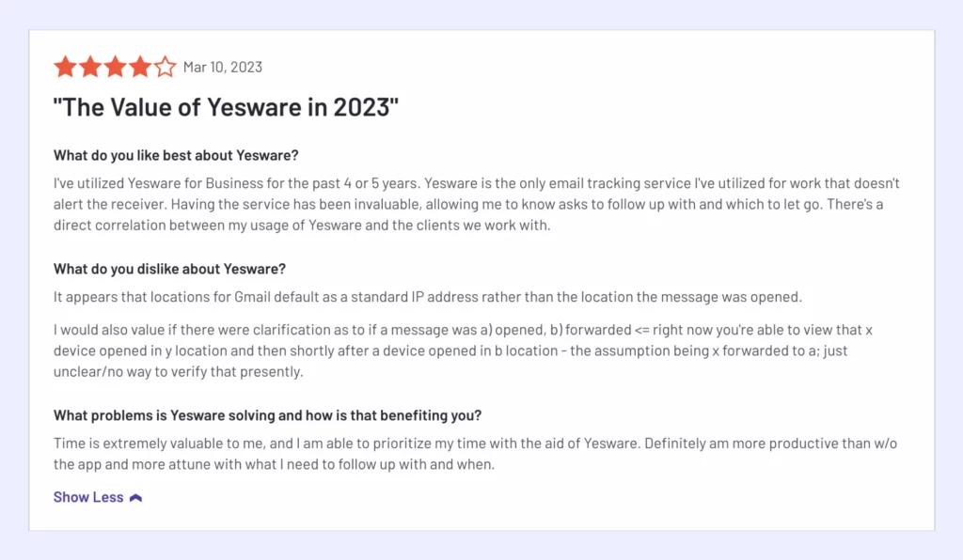Select the half-shaded star in the rating

[x=166, y=67]
